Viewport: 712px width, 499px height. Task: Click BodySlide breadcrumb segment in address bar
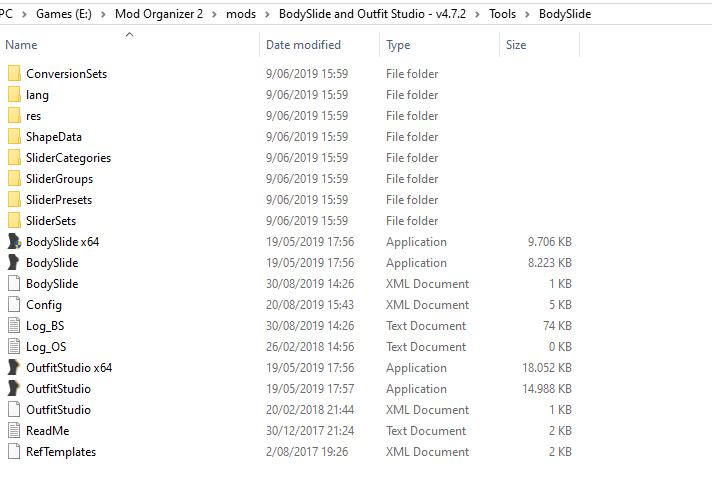(565, 14)
